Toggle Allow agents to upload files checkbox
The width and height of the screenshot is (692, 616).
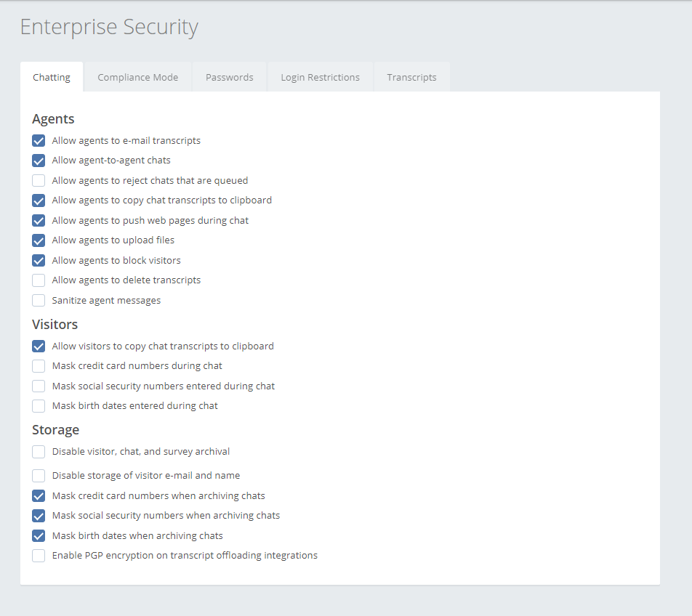(x=39, y=240)
